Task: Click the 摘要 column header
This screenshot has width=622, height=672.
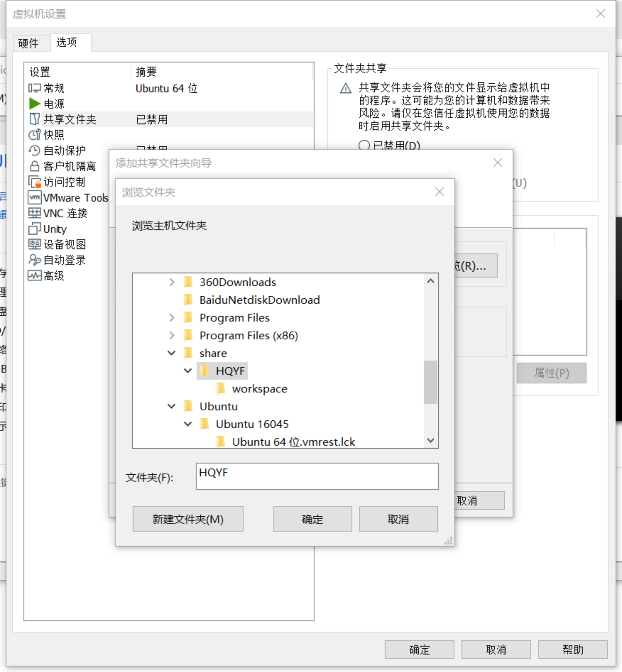Action: pos(146,72)
